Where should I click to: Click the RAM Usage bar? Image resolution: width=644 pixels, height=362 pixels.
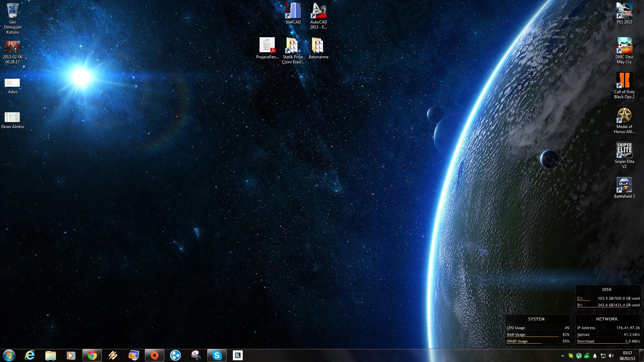pos(538,335)
